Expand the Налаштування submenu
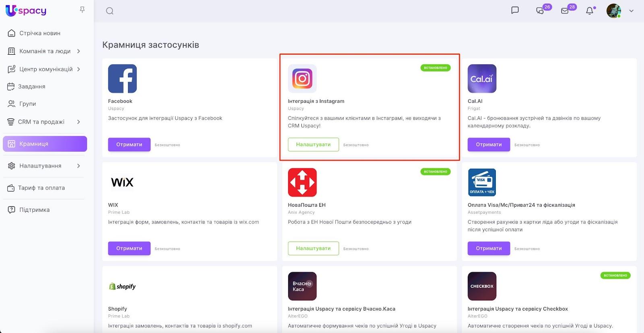The width and height of the screenshot is (644, 333). (x=78, y=165)
